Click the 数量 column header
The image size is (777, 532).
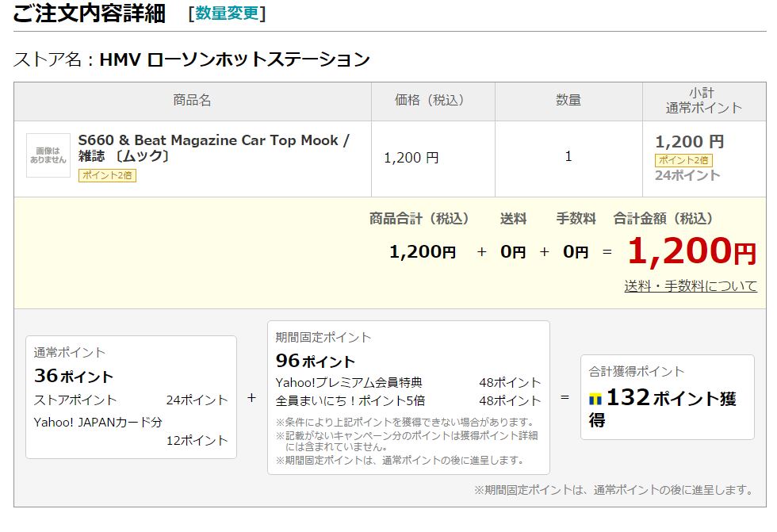pyautogui.click(x=568, y=100)
